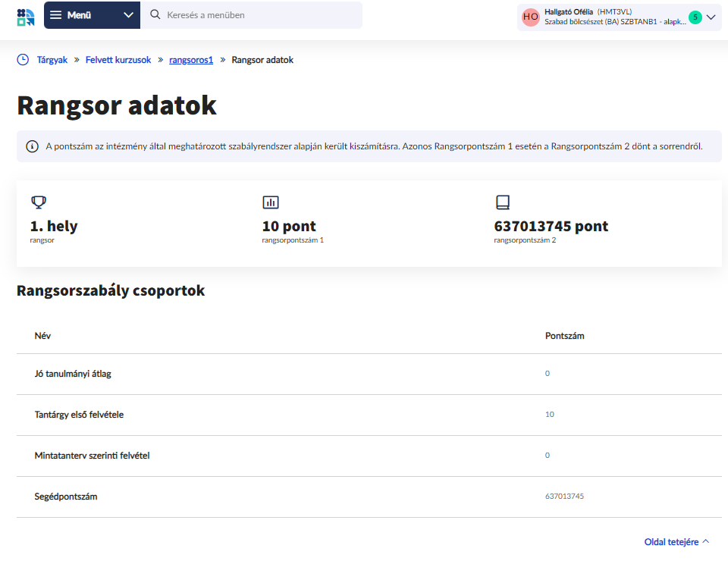Click the HO user avatar
The width and height of the screenshot is (728, 561).
[531, 17]
